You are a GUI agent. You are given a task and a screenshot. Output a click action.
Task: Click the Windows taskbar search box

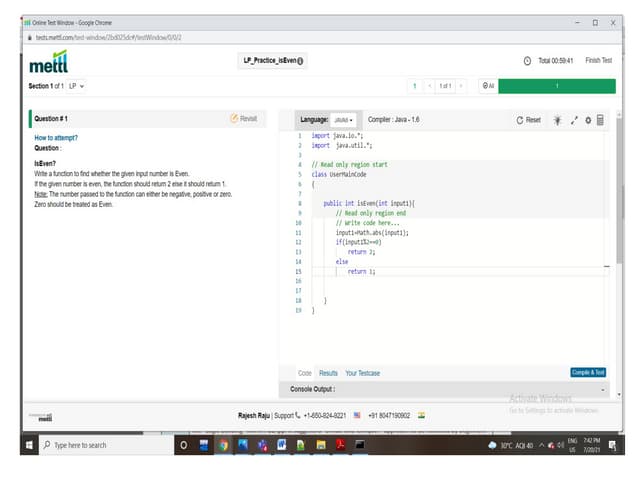[105, 445]
